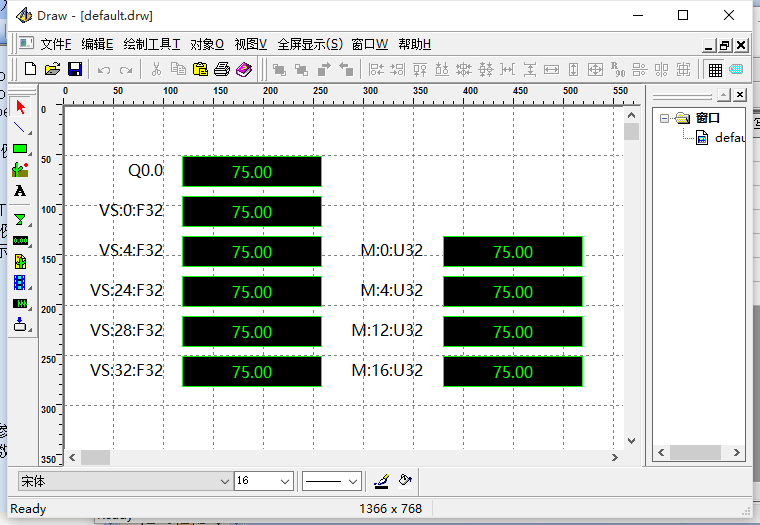The image size is (760, 525).
Task: Open the 全屏显示(S) menu
Action: (310, 45)
